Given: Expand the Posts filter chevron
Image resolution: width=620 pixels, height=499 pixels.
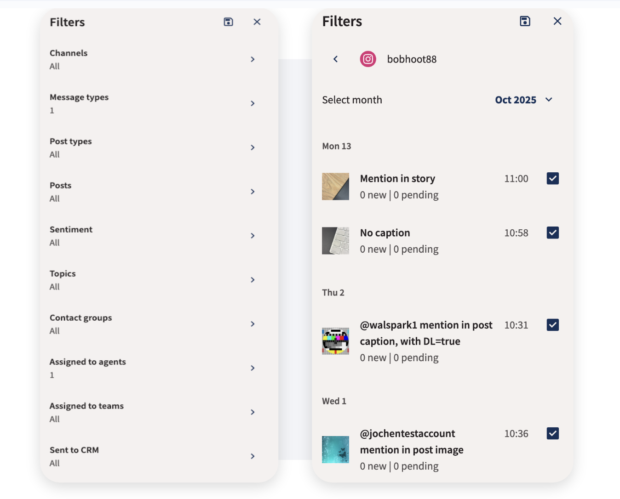Looking at the screenshot, I should click(253, 191).
